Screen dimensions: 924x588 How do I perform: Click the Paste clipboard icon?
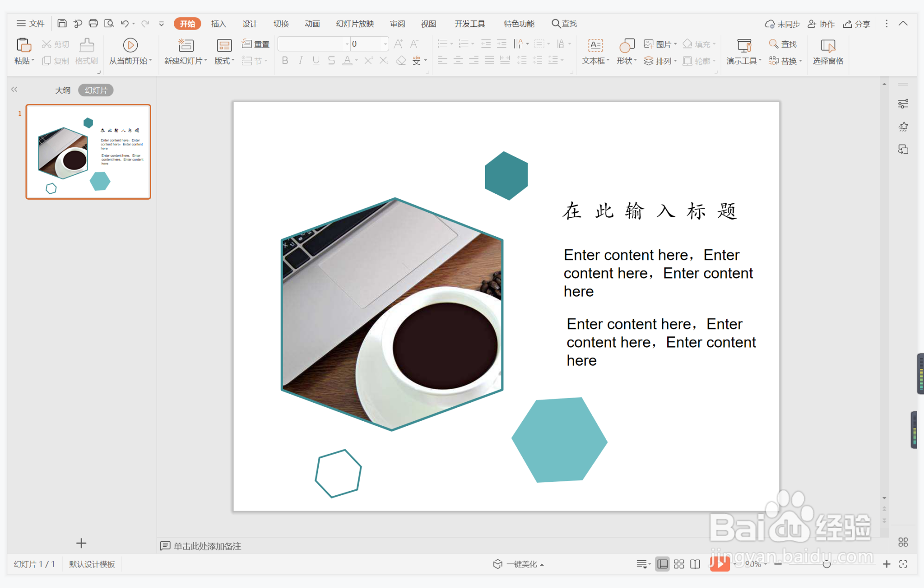pyautogui.click(x=24, y=45)
